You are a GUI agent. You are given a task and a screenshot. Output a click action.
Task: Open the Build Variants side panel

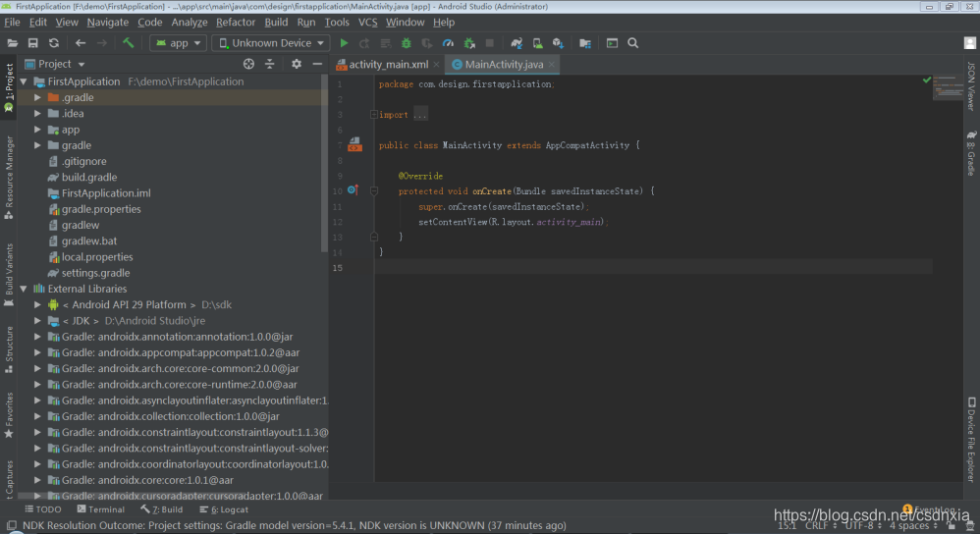(9, 275)
